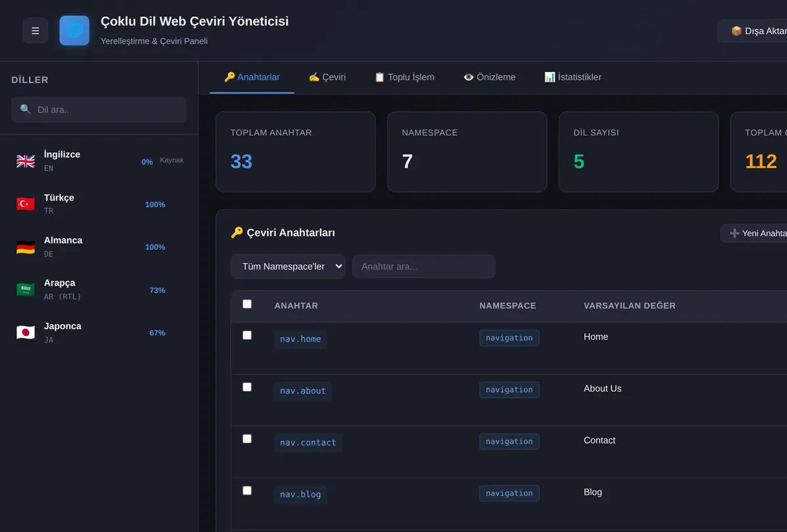Open the Çeviri tab
Screen dimensions: 787x532
(327, 77)
